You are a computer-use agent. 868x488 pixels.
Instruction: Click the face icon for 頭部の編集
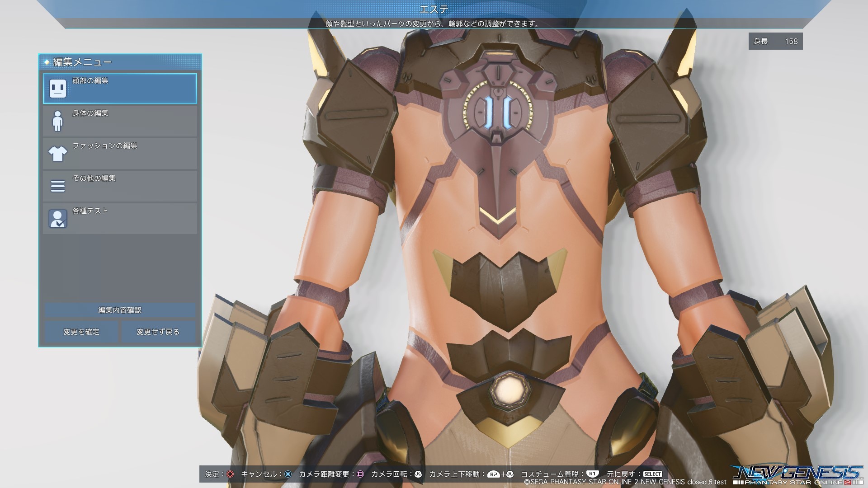coord(57,89)
